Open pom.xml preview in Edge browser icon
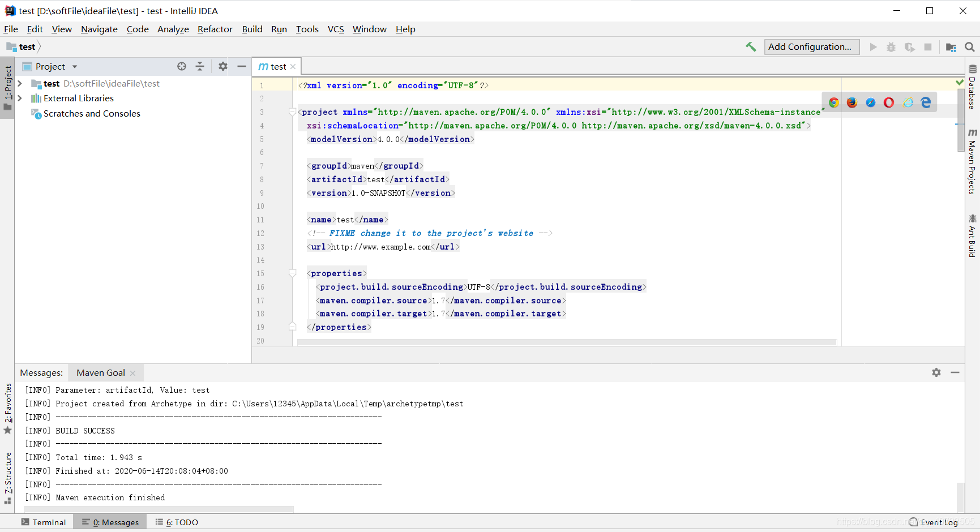 (x=926, y=102)
